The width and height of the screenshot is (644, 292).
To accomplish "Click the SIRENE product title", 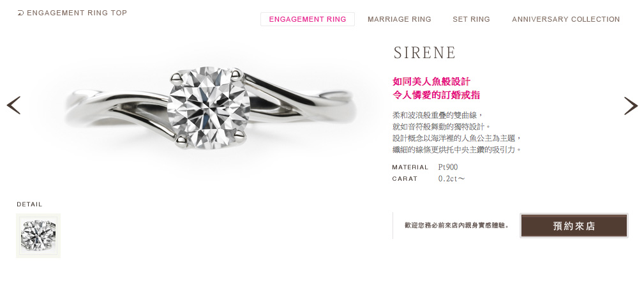I will coord(424,52).
